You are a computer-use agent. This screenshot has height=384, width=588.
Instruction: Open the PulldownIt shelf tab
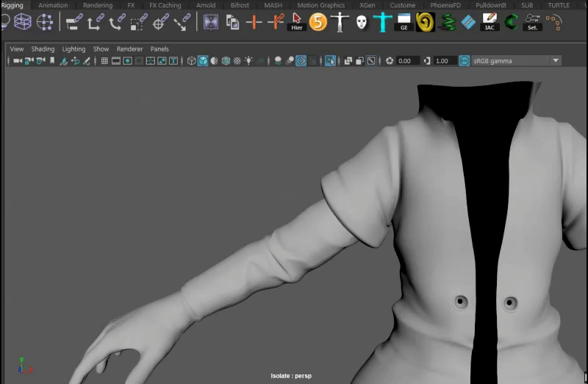pyautogui.click(x=490, y=5)
